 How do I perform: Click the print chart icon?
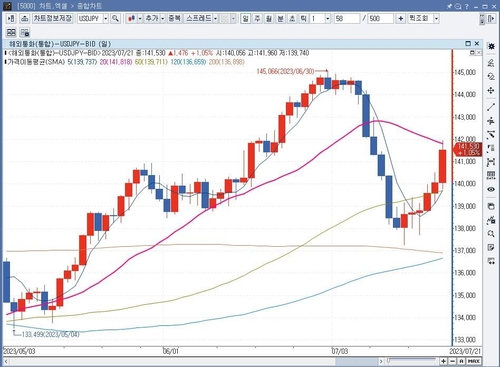point(24,18)
